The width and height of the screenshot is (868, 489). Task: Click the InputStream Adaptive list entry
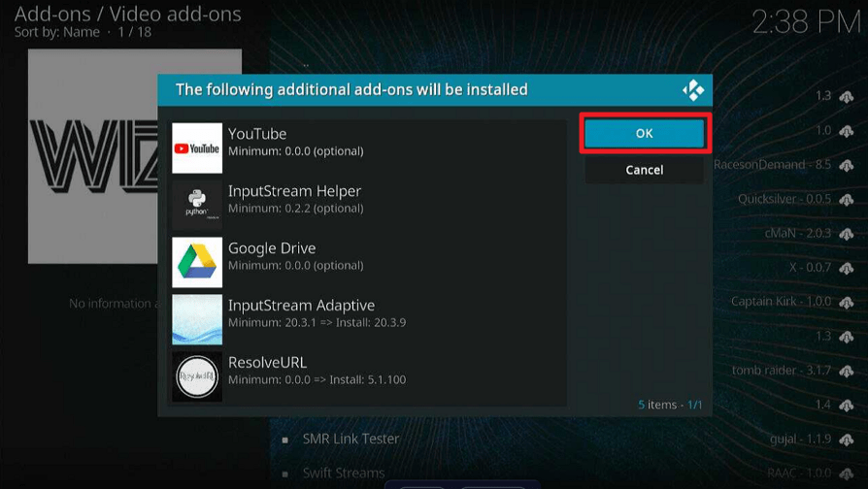369,320
